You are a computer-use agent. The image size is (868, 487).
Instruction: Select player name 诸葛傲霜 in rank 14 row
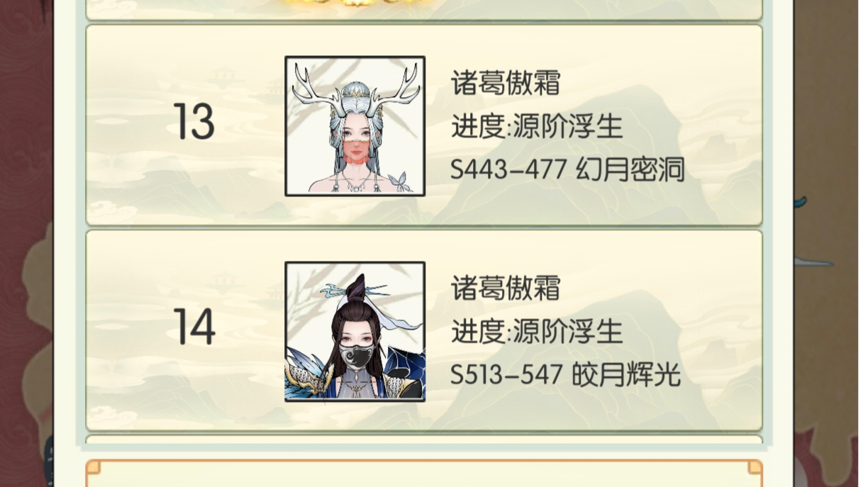[x=506, y=288]
